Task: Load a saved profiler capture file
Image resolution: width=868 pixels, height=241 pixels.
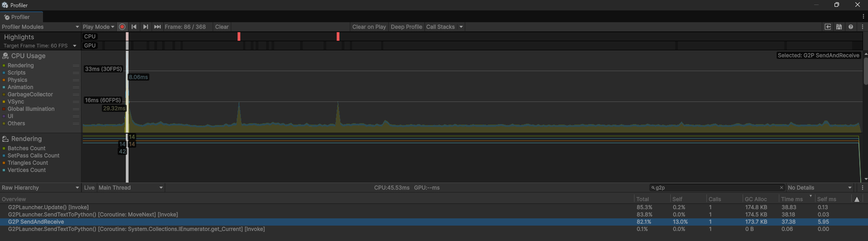Action: [828, 27]
